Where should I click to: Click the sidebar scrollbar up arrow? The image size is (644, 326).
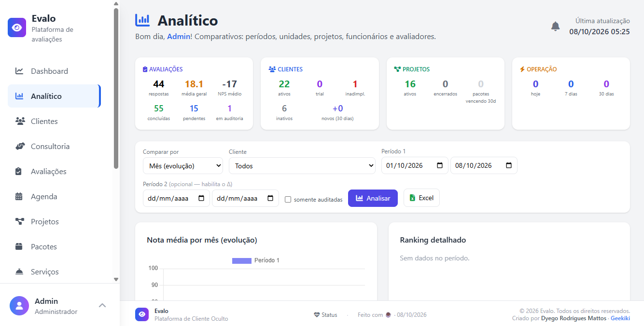coord(116,3)
